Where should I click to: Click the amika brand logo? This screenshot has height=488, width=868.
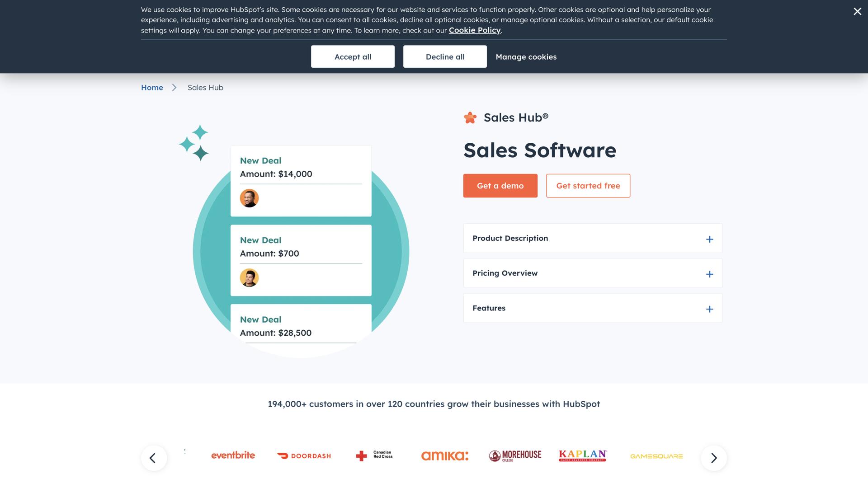pyautogui.click(x=445, y=455)
